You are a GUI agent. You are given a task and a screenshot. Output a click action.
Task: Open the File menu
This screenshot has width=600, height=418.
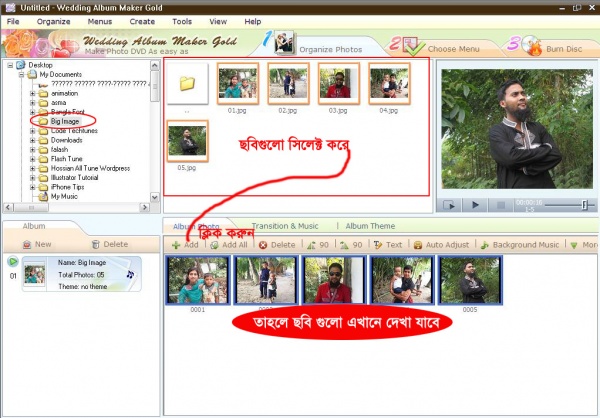tap(13, 21)
